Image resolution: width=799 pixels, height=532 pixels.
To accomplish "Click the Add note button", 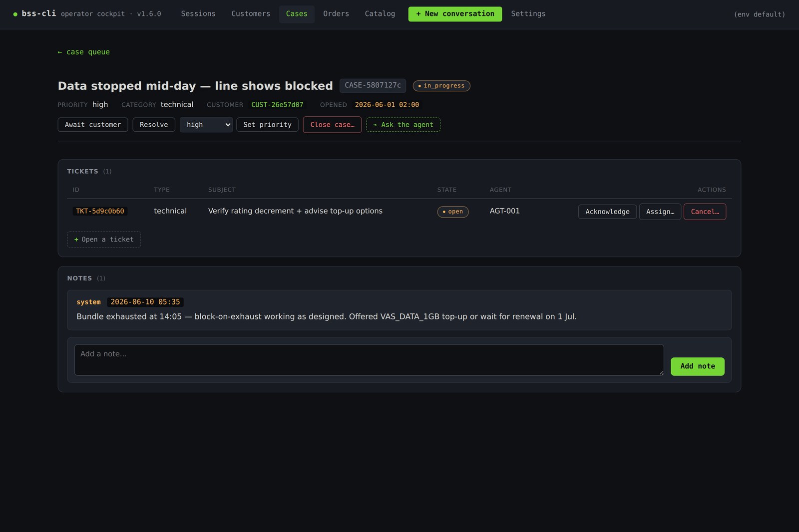I will pos(697,366).
